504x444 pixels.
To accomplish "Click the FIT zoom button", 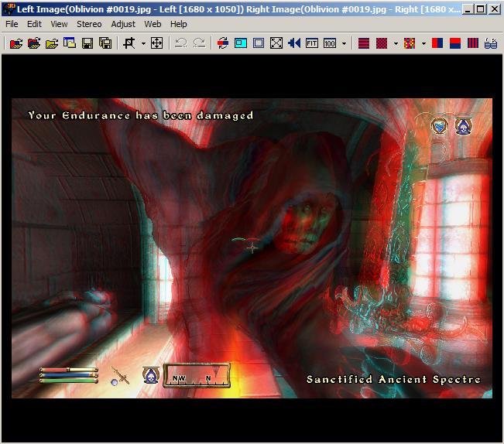I will click(x=312, y=43).
